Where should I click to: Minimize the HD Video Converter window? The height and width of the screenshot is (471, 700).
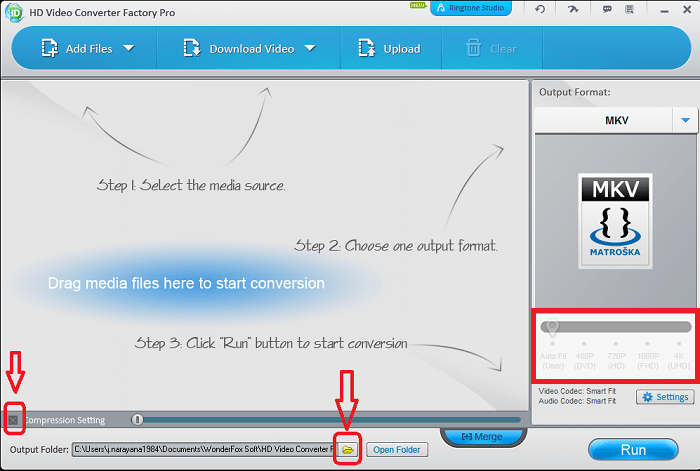664,10
